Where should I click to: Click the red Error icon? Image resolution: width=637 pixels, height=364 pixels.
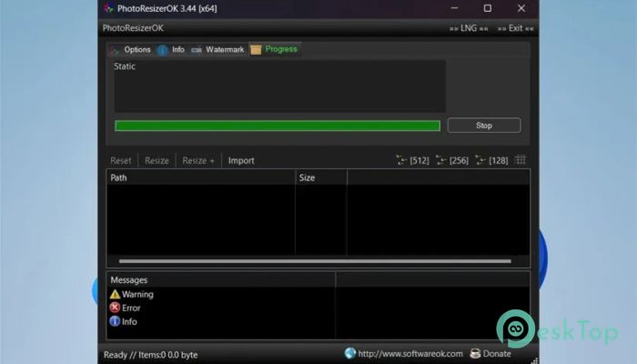point(115,308)
